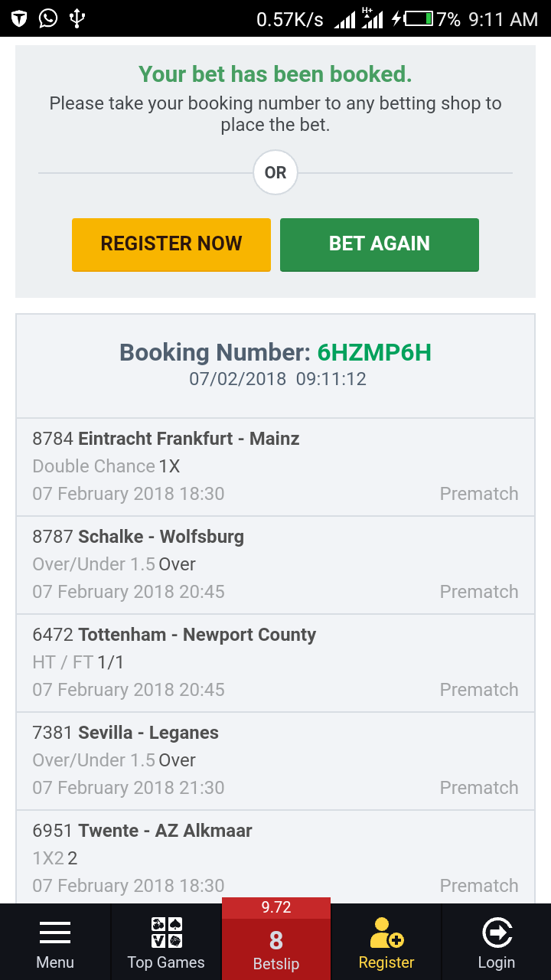Open Sevilla - Leganes bet row
Image resolution: width=551 pixels, height=980 pixels.
coord(275,760)
